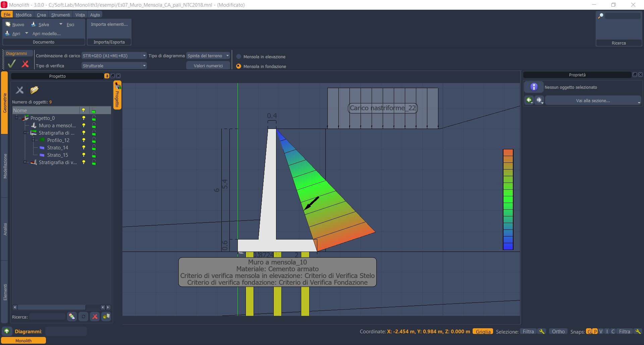644x345 pixels.
Task: Toggle visibility bulb for Strato_14
Action: pos(84,147)
